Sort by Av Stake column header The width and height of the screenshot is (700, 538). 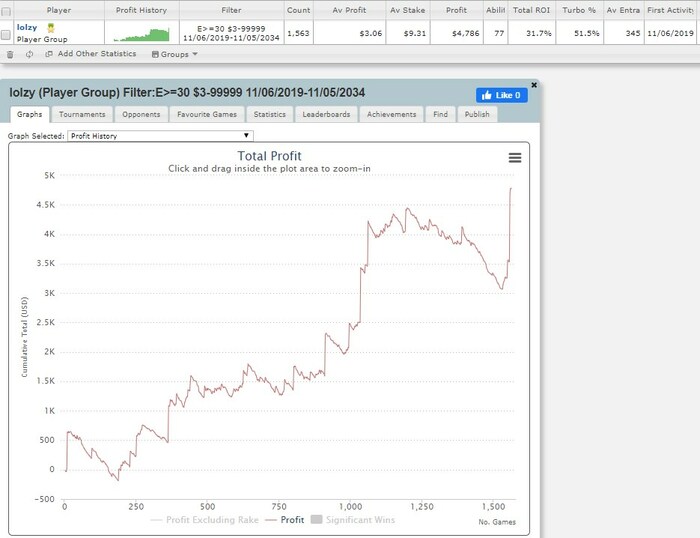408,10
